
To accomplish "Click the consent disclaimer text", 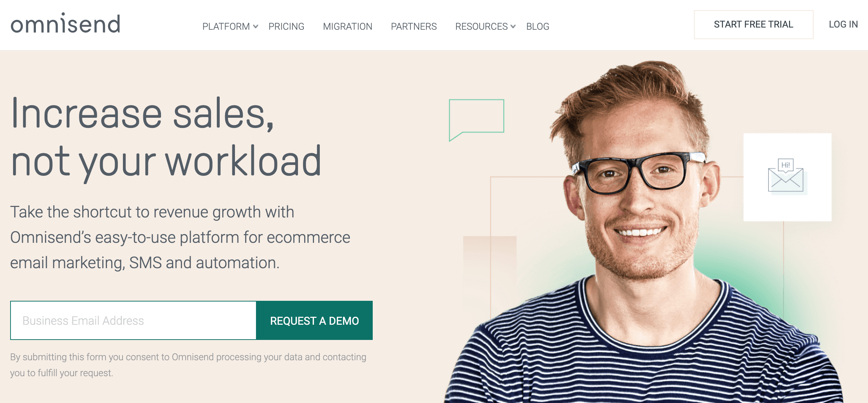I will [x=188, y=365].
